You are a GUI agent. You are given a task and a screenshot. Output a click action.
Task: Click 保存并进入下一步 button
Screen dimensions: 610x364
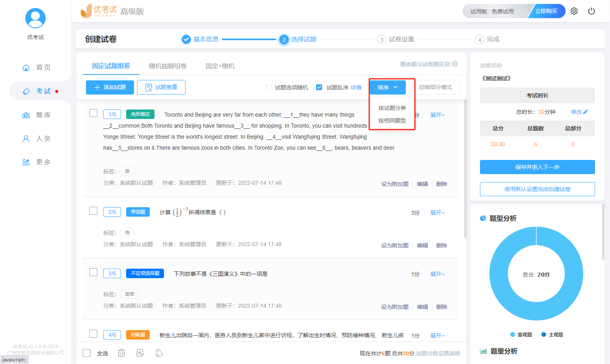(x=537, y=167)
